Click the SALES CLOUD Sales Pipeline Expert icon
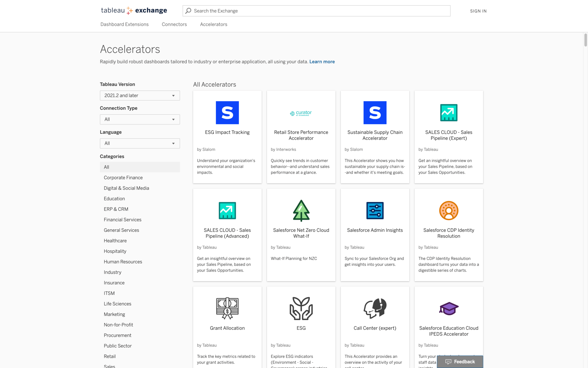Screen dimensions: 588x368 (x=449, y=112)
